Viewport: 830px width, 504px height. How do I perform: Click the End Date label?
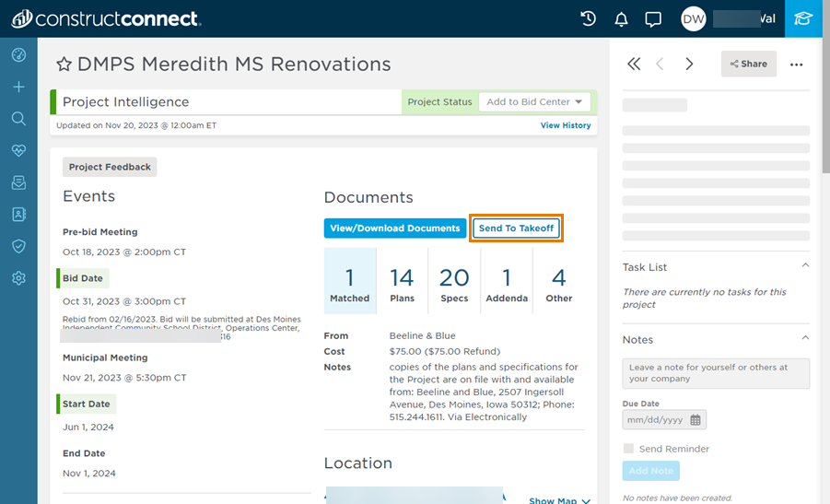coord(84,453)
